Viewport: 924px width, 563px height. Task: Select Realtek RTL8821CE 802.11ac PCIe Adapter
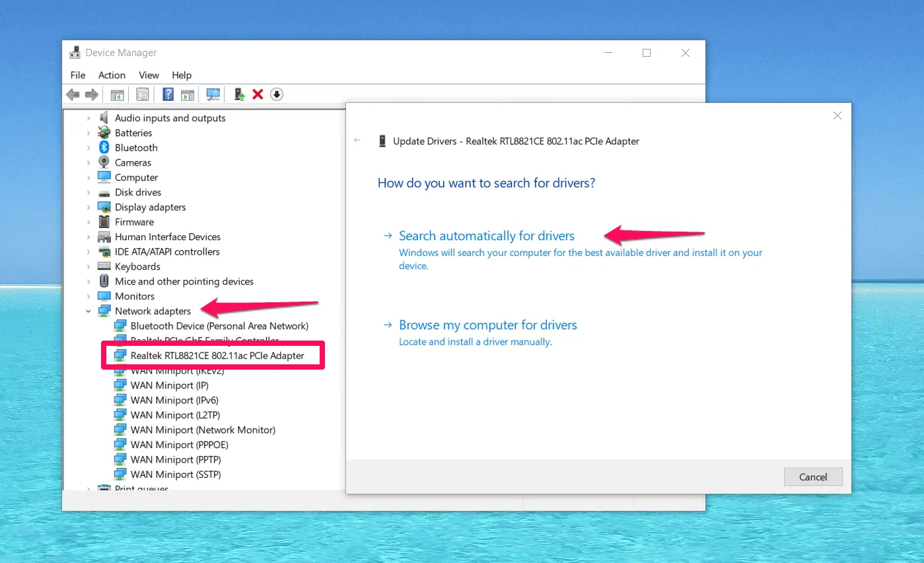[x=217, y=356]
